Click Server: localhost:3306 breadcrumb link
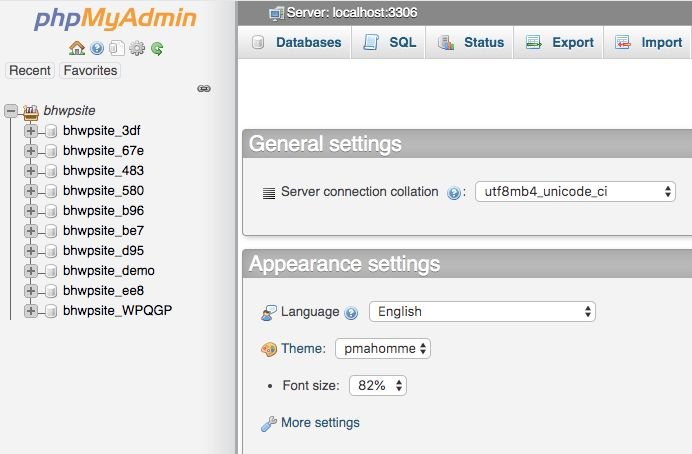This screenshot has width=692, height=454. coord(352,12)
